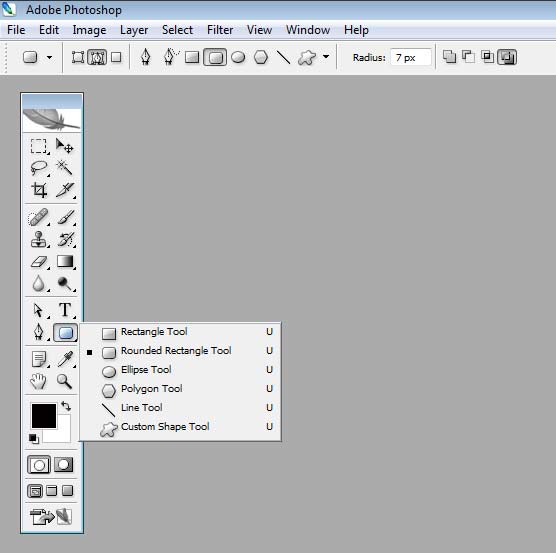Open the Edit menu
Viewport: 556px width, 553px height.
[x=49, y=30]
